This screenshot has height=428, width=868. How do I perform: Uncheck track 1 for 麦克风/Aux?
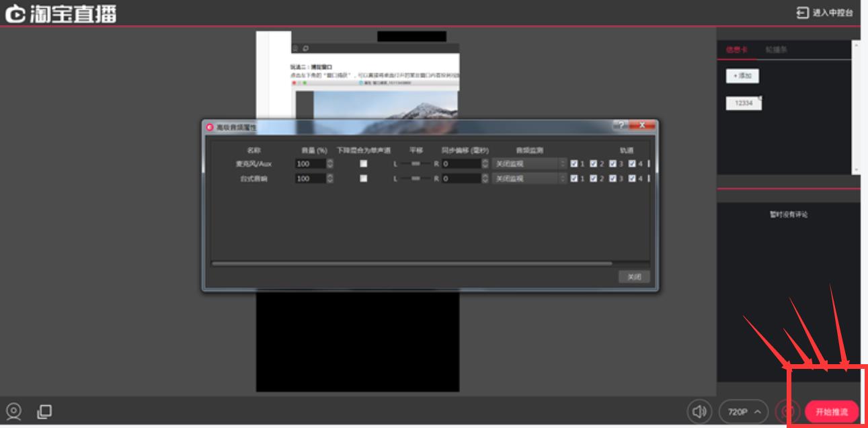(574, 163)
